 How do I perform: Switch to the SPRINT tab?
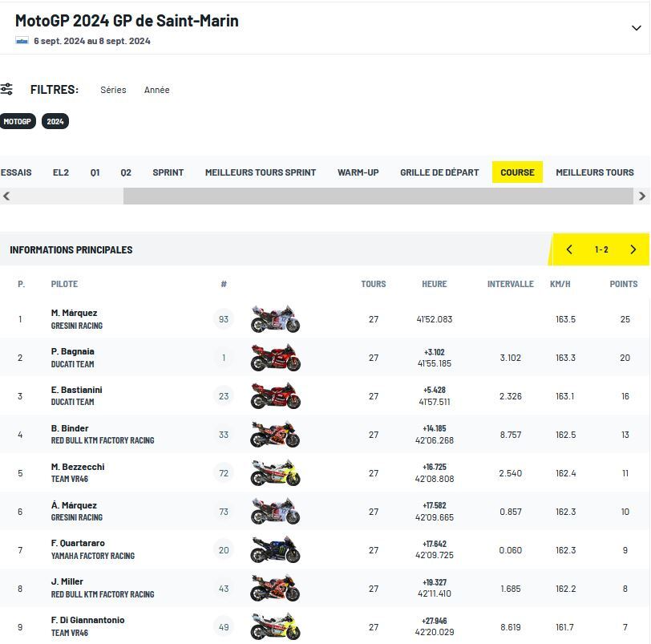(168, 172)
